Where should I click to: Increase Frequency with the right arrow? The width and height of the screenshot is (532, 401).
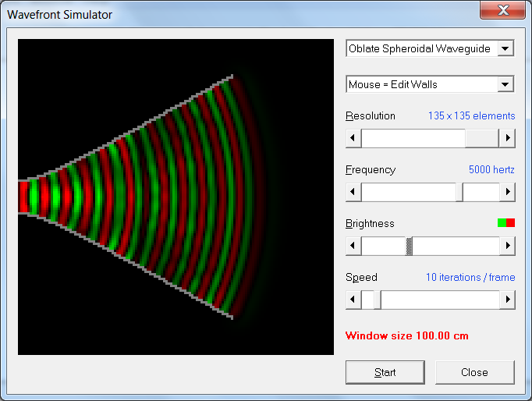tap(507, 192)
